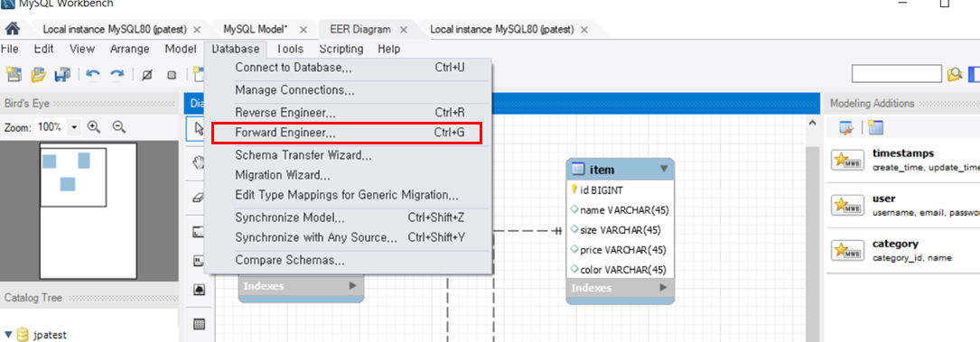Open the File menu
980x342 pixels.
[x=9, y=49]
